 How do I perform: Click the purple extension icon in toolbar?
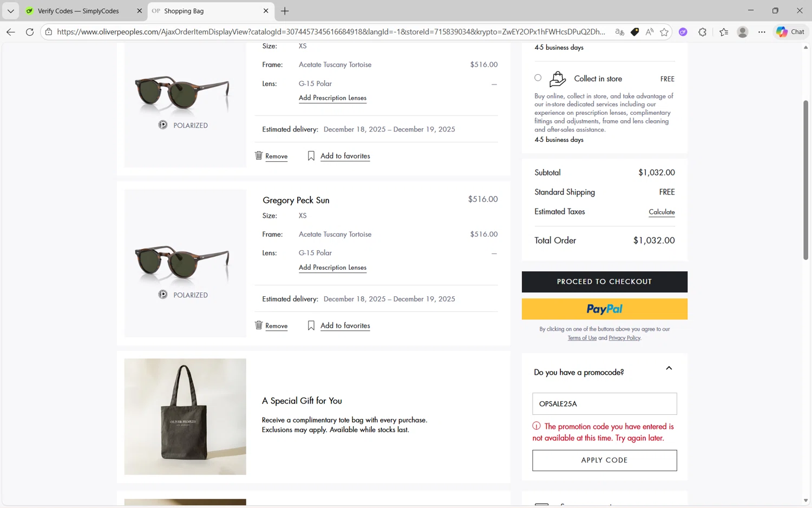click(683, 32)
